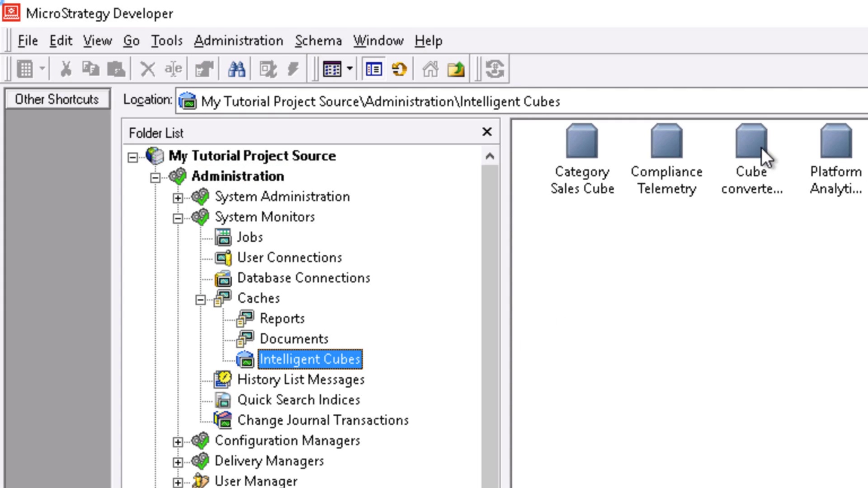
Task: Click the Other Shortcuts button
Action: 57,99
